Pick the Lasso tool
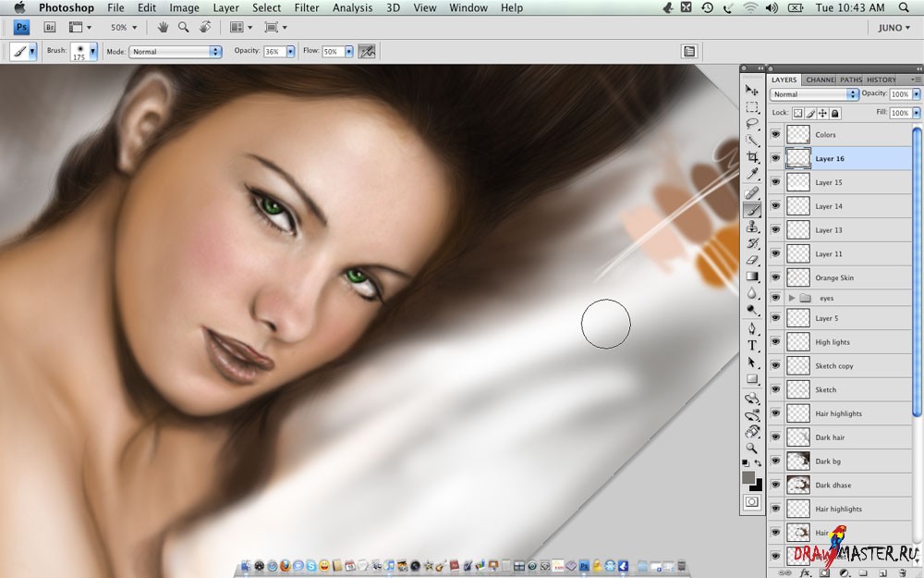The height and width of the screenshot is (578, 924). click(x=752, y=123)
